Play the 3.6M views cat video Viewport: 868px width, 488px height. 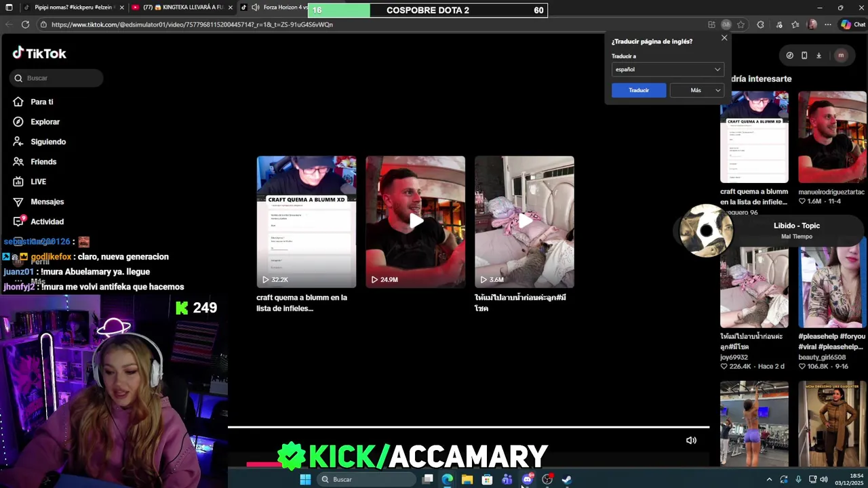coord(524,222)
